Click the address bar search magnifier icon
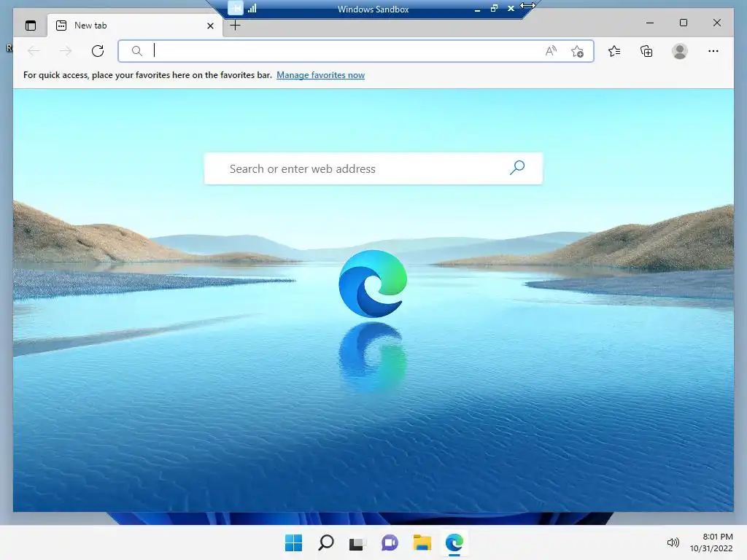Image resolution: width=747 pixels, height=560 pixels. pyautogui.click(x=136, y=51)
